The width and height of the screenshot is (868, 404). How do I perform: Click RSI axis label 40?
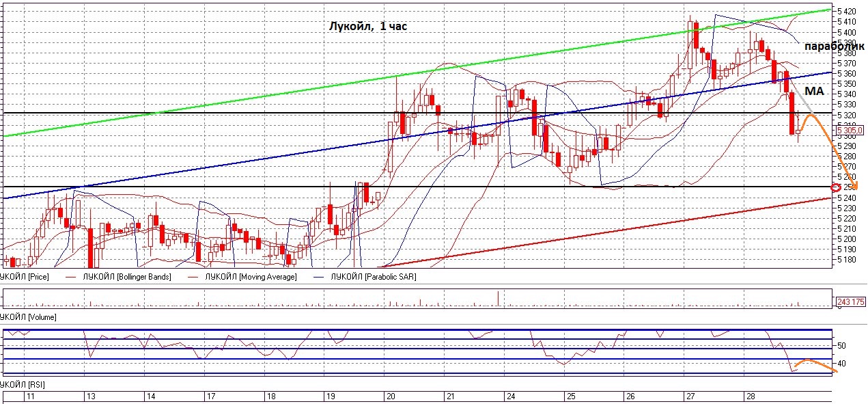pos(841,364)
